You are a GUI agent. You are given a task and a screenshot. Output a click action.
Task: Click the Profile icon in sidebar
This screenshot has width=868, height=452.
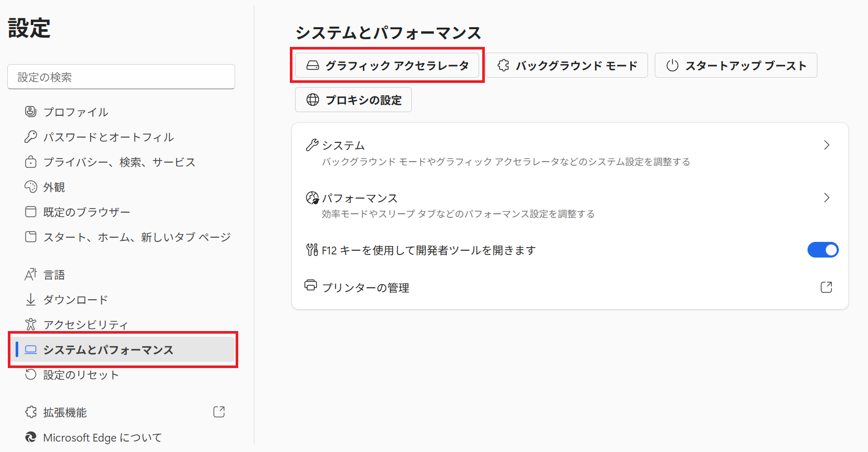31,112
